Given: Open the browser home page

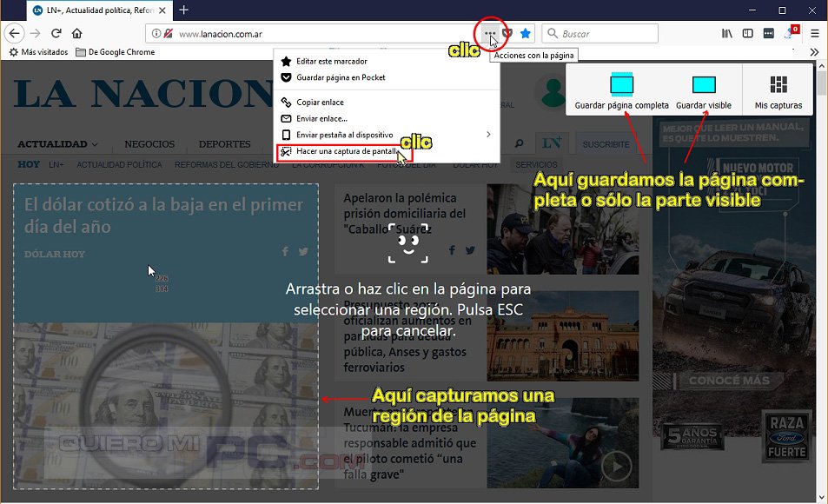Looking at the screenshot, I should pyautogui.click(x=77, y=34).
